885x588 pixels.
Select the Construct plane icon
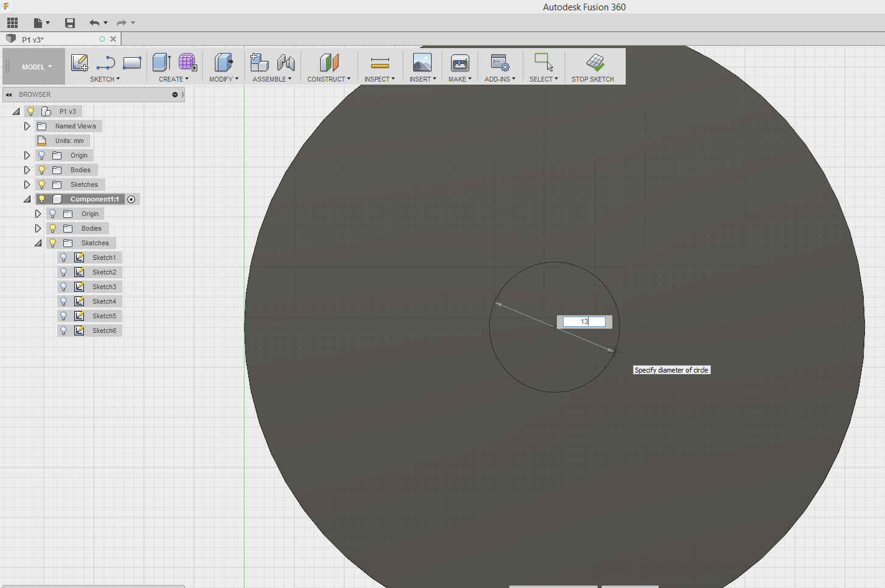(329, 62)
